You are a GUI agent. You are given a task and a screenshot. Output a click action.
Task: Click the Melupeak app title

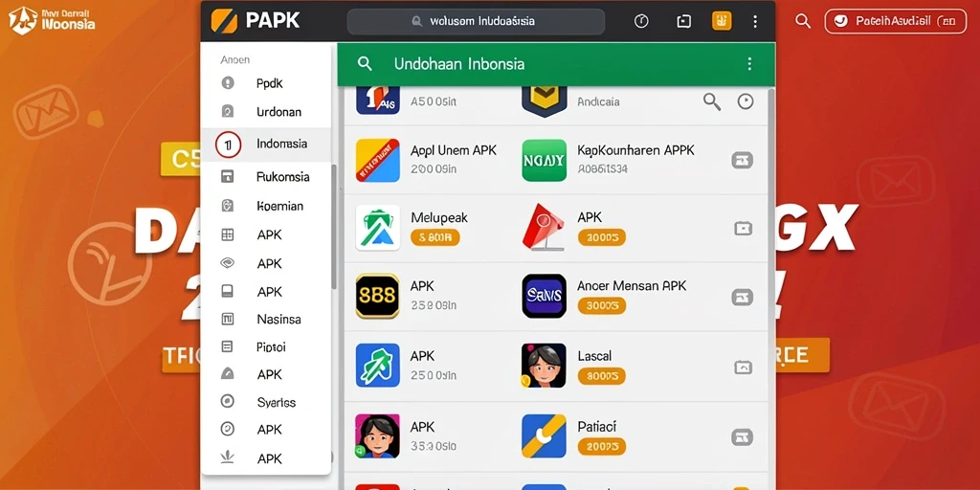point(438,217)
